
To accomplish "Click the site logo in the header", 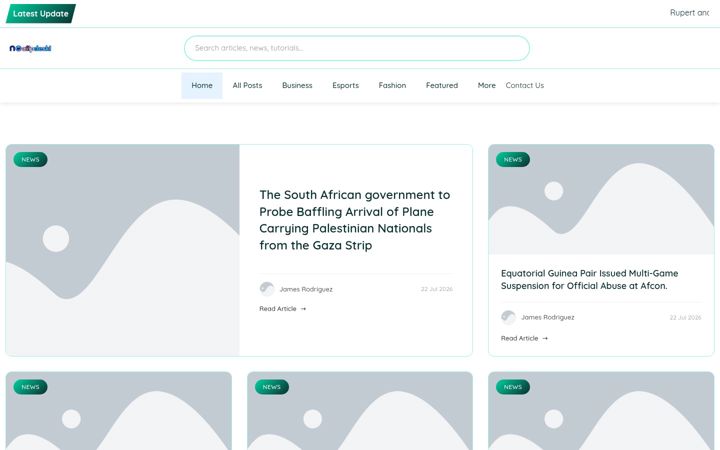I will (30, 48).
